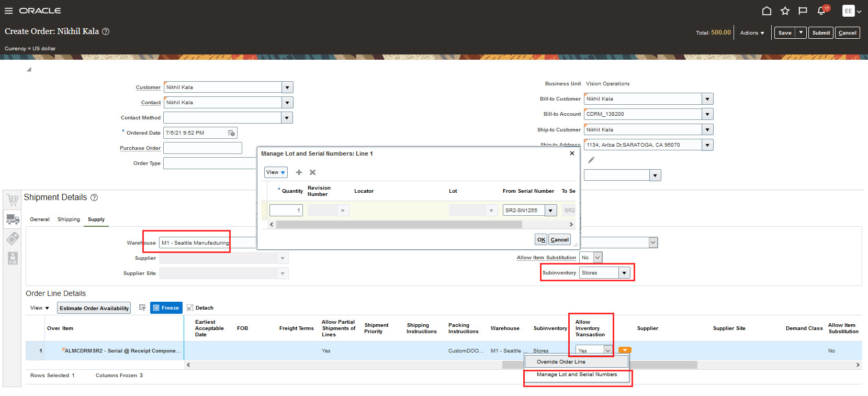Switch to the Shipping tab
The image size is (868, 396).
69,219
